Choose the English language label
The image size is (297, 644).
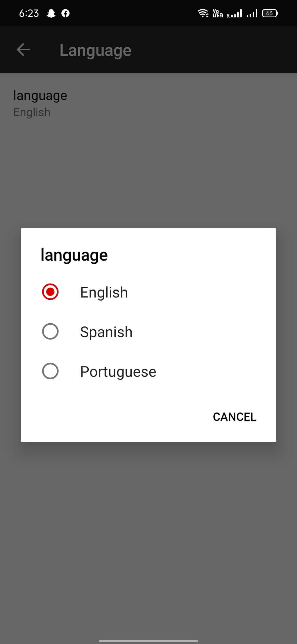coord(104,292)
